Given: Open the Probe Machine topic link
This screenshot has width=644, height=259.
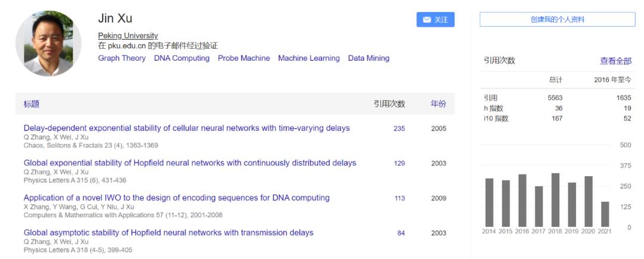Looking at the screenshot, I should [244, 58].
